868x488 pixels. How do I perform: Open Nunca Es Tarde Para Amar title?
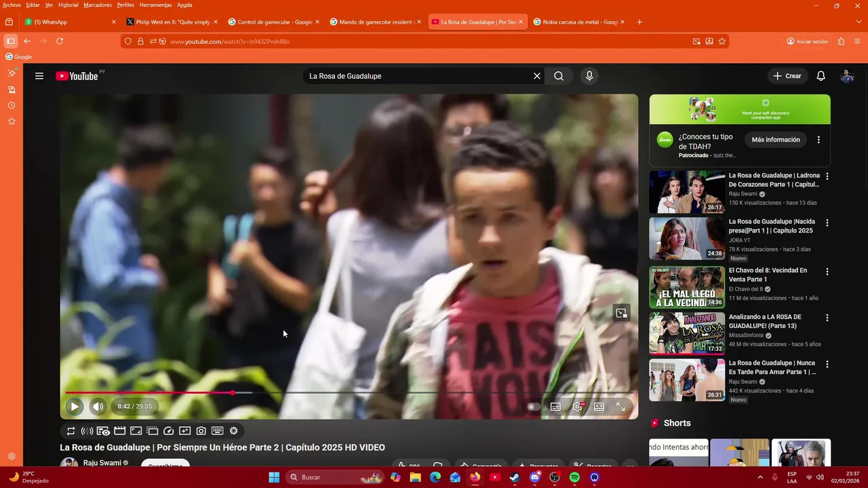(773, 367)
